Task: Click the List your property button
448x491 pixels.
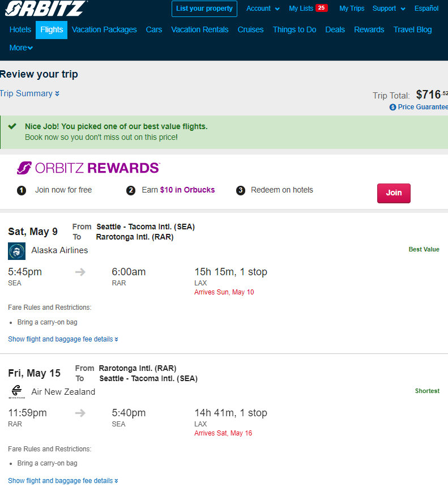Action: pos(204,8)
